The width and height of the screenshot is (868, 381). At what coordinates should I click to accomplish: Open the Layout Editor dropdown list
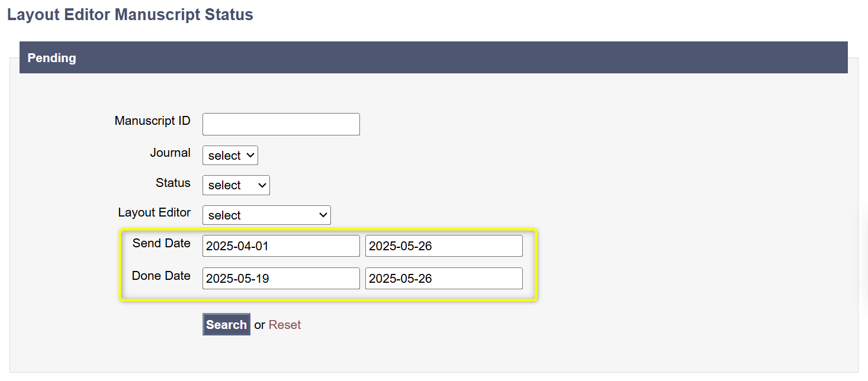coord(266,215)
